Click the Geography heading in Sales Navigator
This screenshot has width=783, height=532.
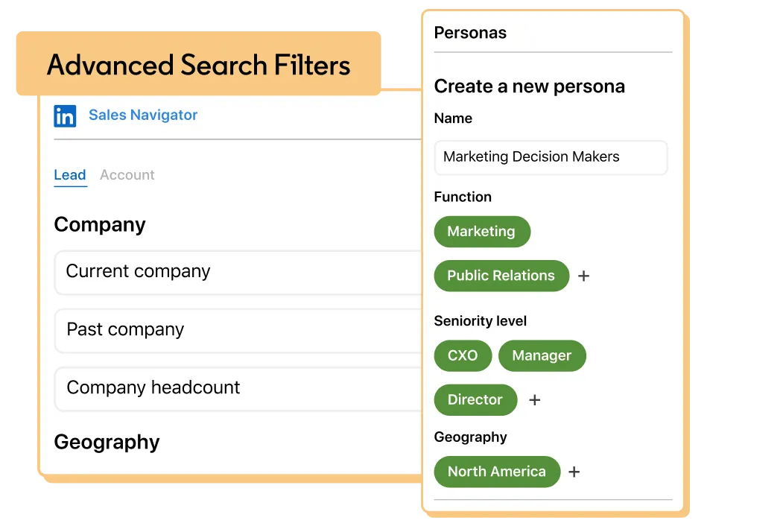[107, 442]
